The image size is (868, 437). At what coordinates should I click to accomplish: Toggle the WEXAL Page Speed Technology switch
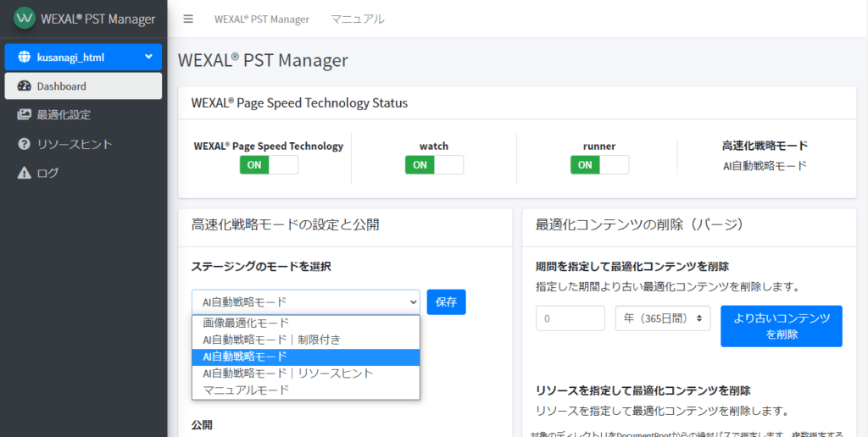269,165
